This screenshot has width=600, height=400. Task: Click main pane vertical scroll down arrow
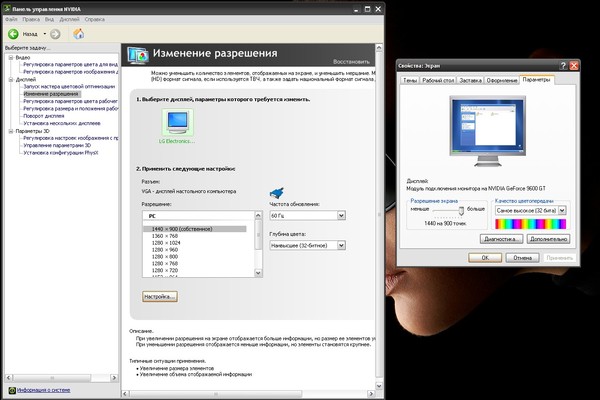(379, 386)
